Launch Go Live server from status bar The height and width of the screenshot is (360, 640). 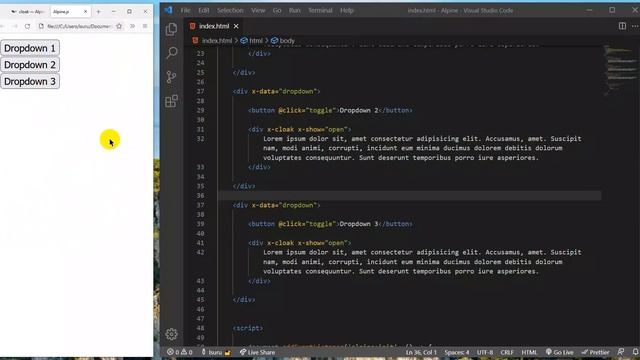[560, 352]
